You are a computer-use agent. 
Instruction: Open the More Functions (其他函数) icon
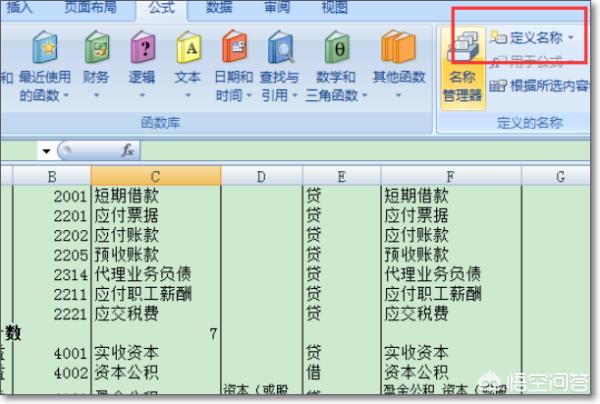click(399, 47)
